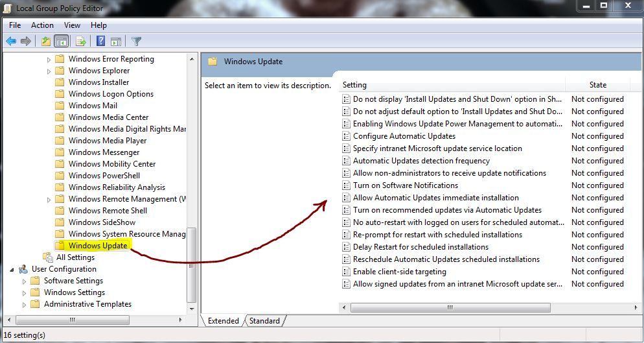
Task: Click the Show/Hide Action Pane icon
Action: [116, 41]
